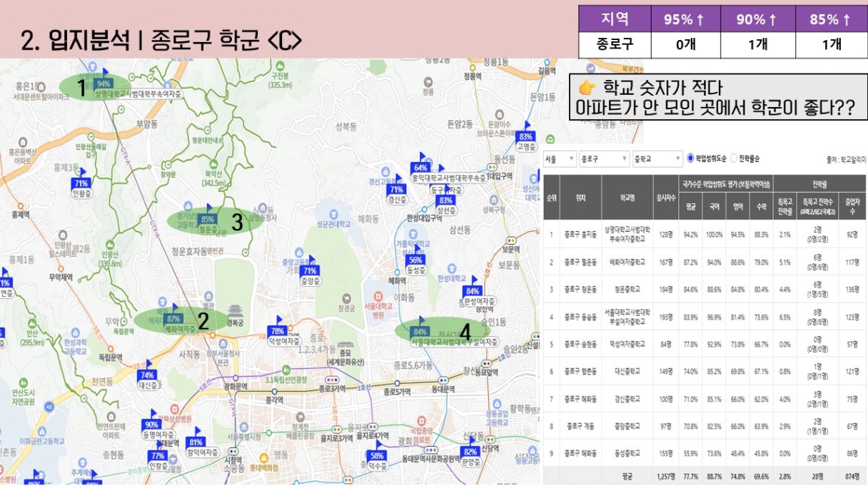The width and height of the screenshot is (868, 488).
Task: Select the 동성중 56% flag marker
Action: click(x=415, y=260)
